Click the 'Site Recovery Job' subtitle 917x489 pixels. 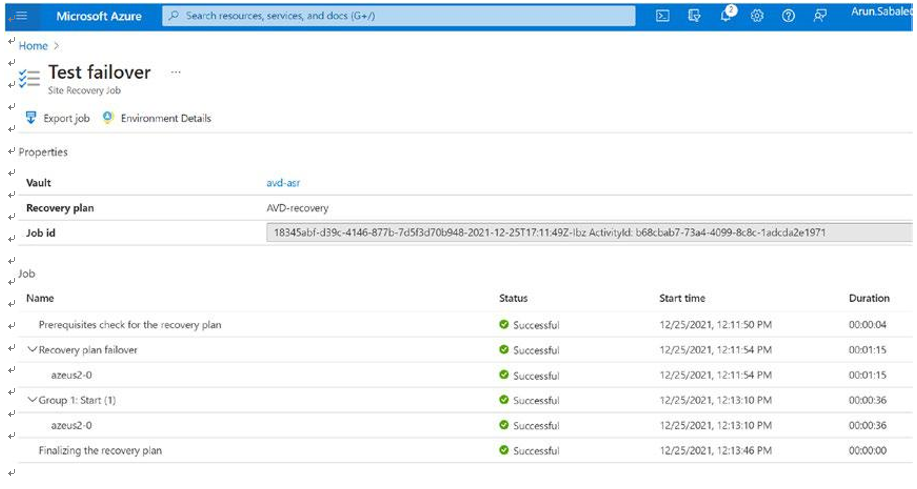[84, 90]
